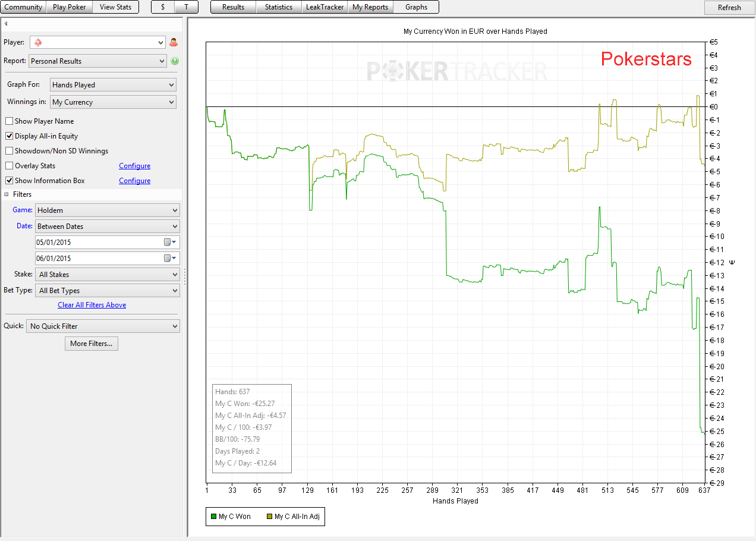Click the Days Played: 2 text
The image size is (756, 541).
click(237, 451)
